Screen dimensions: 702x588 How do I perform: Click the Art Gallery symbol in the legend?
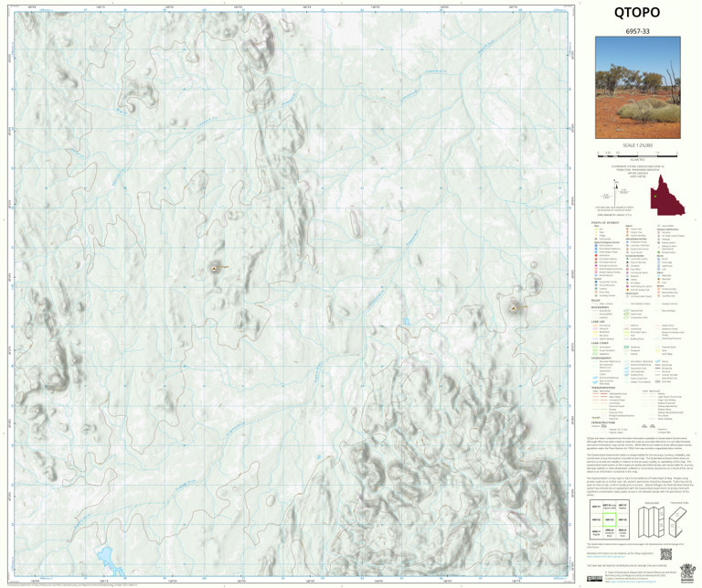click(627, 283)
